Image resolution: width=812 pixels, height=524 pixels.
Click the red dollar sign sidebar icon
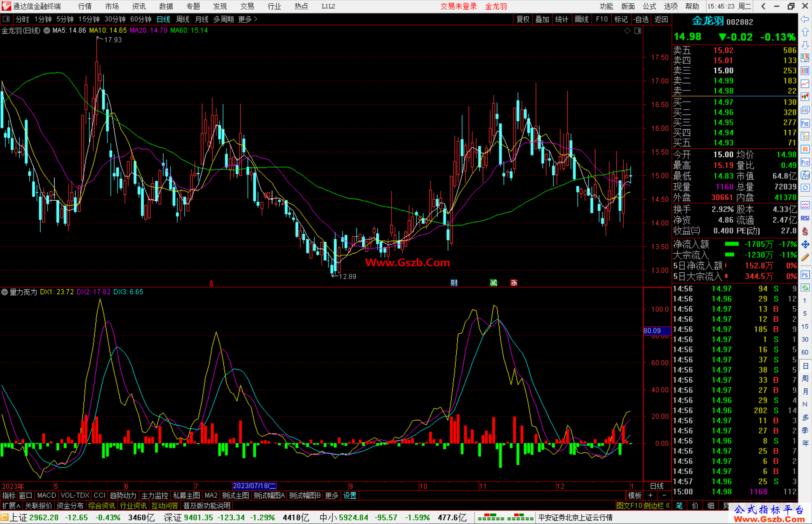[805, 231]
